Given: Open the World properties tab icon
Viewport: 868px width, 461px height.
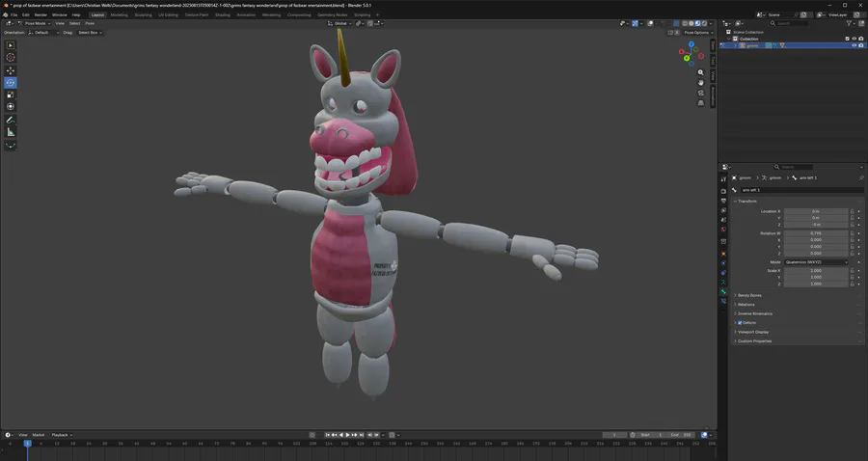Looking at the screenshot, I should 723,230.
